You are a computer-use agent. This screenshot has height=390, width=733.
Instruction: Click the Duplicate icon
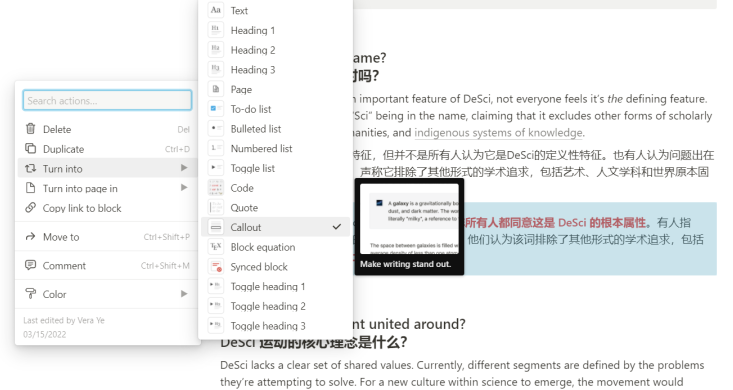click(30, 149)
